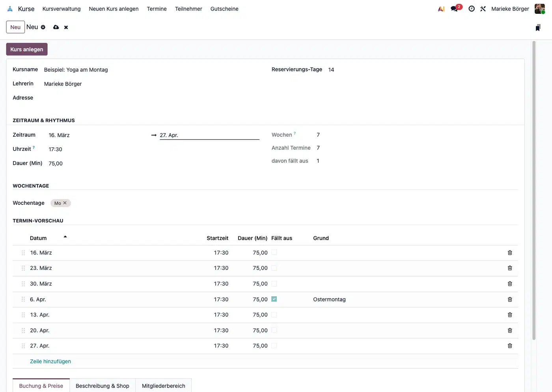Screen dimensions: 552x392
Task: Grab the drag handle of 20. Apr. row
Action: point(23,331)
